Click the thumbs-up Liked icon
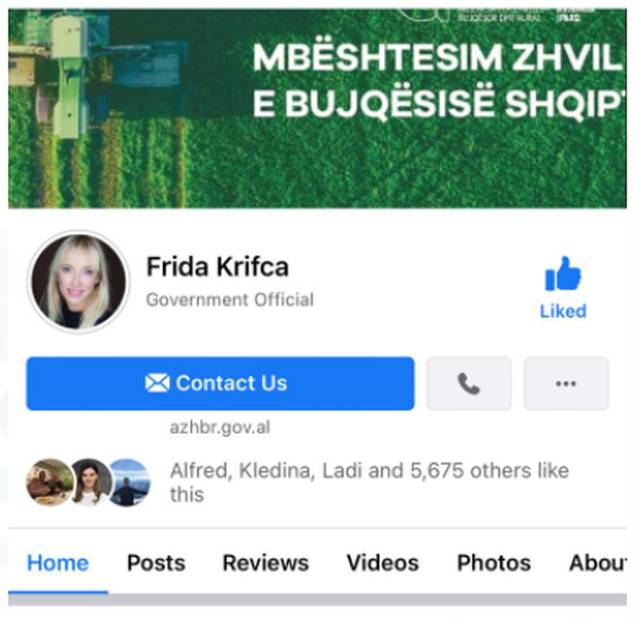Viewport: 640px width, 624px height. coord(562,274)
